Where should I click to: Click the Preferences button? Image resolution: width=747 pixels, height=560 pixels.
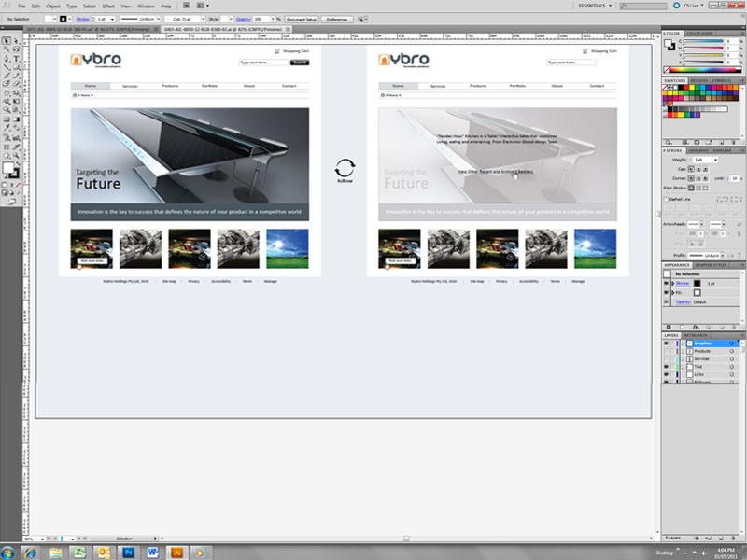pos(337,19)
